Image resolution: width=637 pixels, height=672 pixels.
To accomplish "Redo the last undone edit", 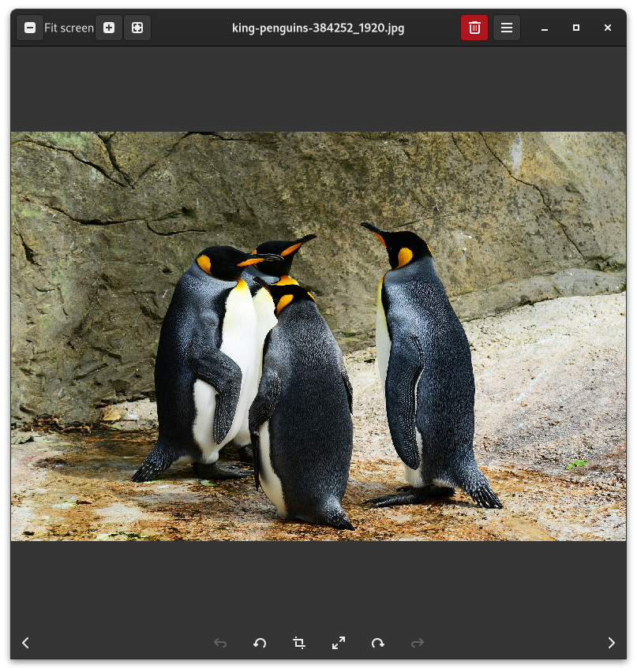I will (418, 643).
